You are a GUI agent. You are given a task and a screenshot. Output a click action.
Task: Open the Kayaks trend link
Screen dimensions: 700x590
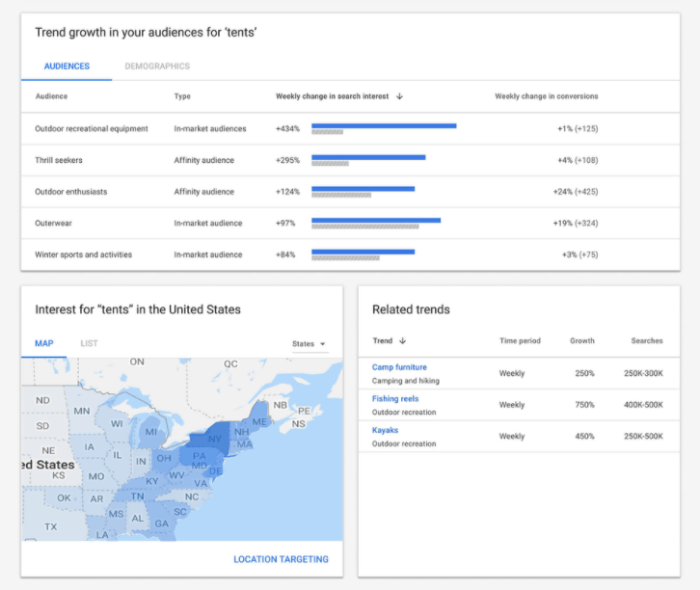click(385, 430)
